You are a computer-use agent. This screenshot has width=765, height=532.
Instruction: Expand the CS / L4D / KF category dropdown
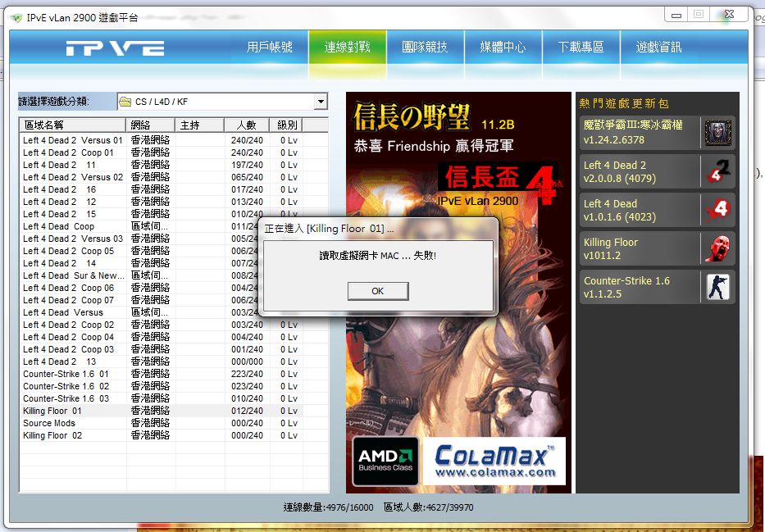tap(321, 102)
